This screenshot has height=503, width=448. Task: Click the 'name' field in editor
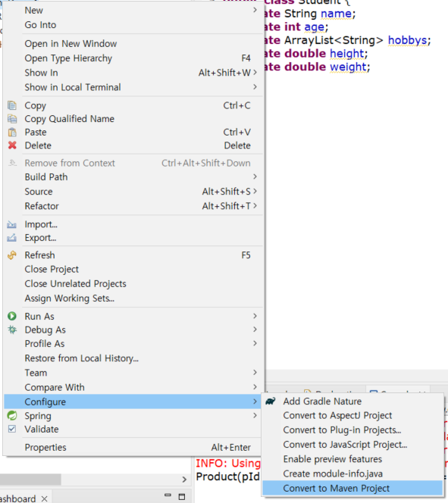click(336, 14)
